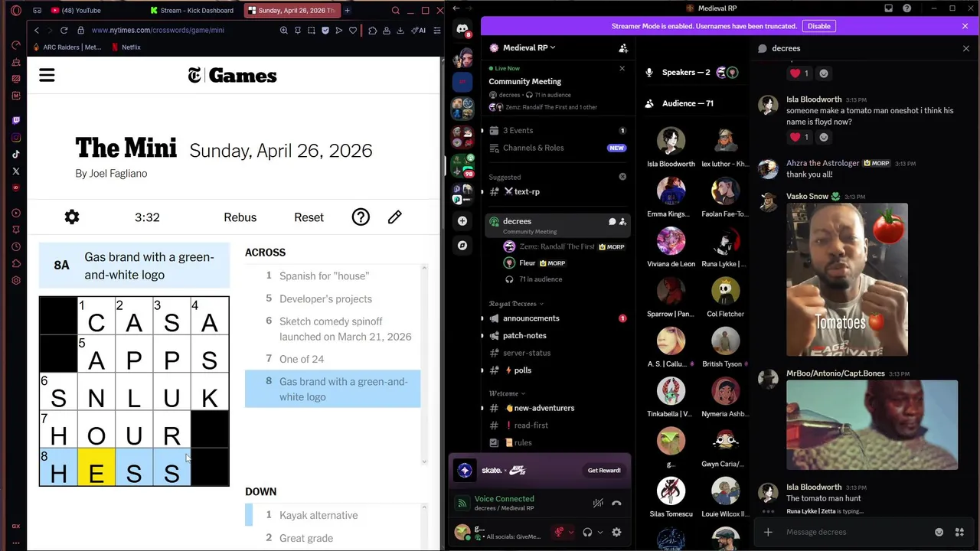
Task: Reload the NYT crossword page
Action: 64,30
